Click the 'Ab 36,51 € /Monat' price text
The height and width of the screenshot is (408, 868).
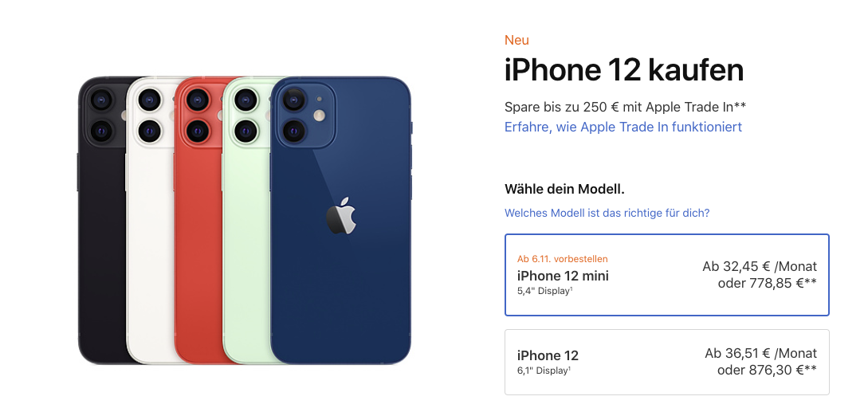pos(761,353)
